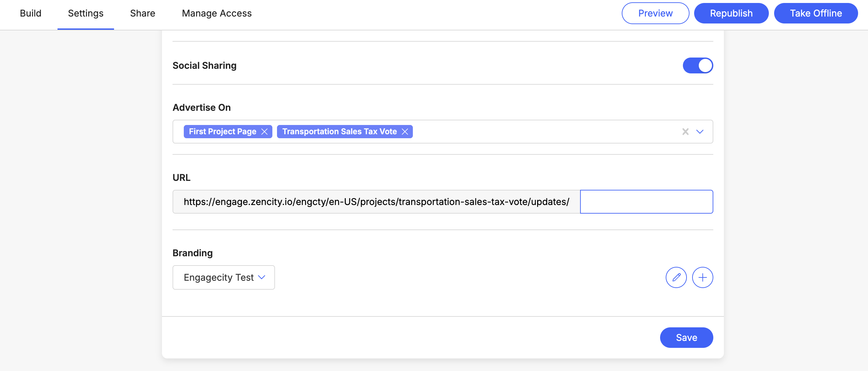Focus the URL slug input field
The width and height of the screenshot is (868, 371).
pos(646,201)
